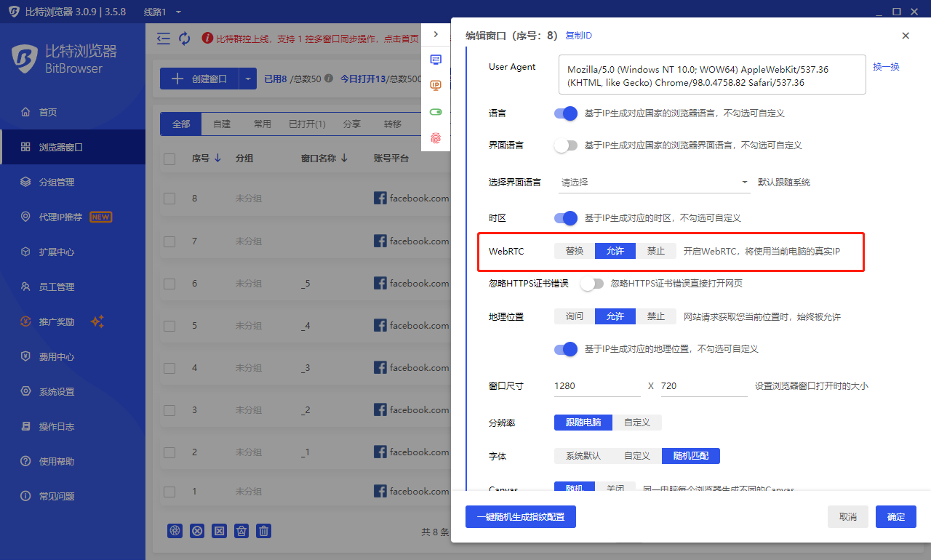Collapse the sidebar menu icon
The width and height of the screenshot is (931, 560).
coord(164,39)
